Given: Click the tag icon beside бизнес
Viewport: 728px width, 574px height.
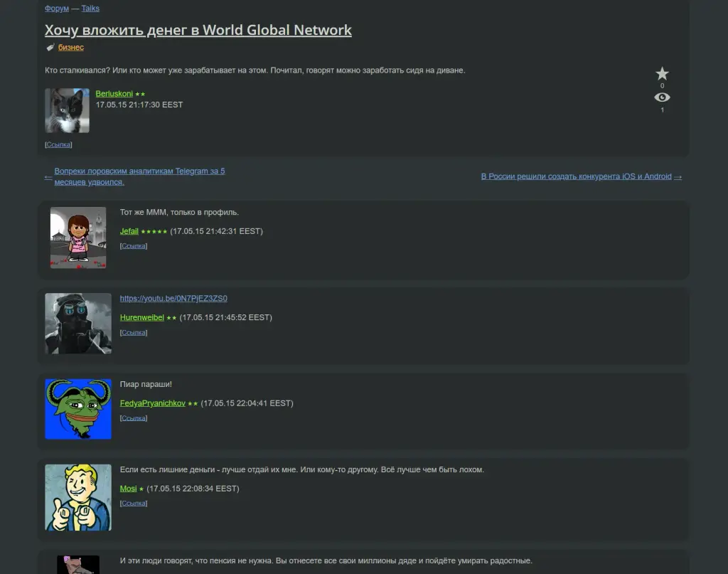Looking at the screenshot, I should pos(50,48).
